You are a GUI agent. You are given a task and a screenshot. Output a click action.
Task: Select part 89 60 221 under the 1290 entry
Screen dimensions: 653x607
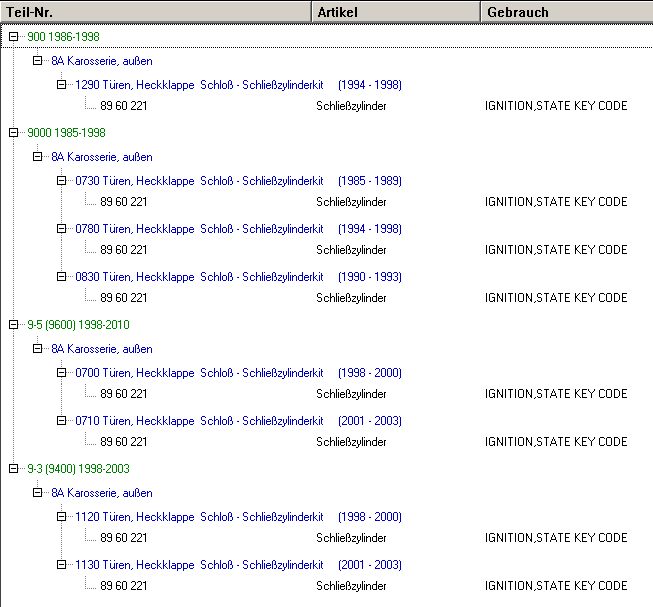tap(124, 105)
